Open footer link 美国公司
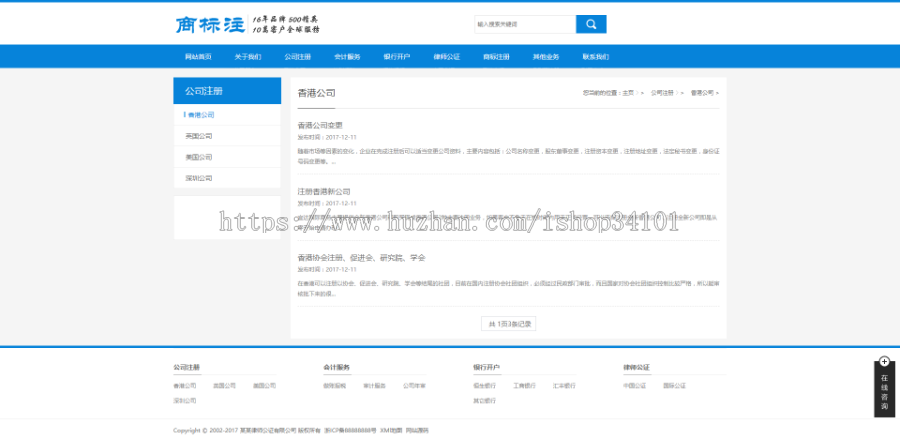This screenshot has width=900, height=439. [x=264, y=386]
